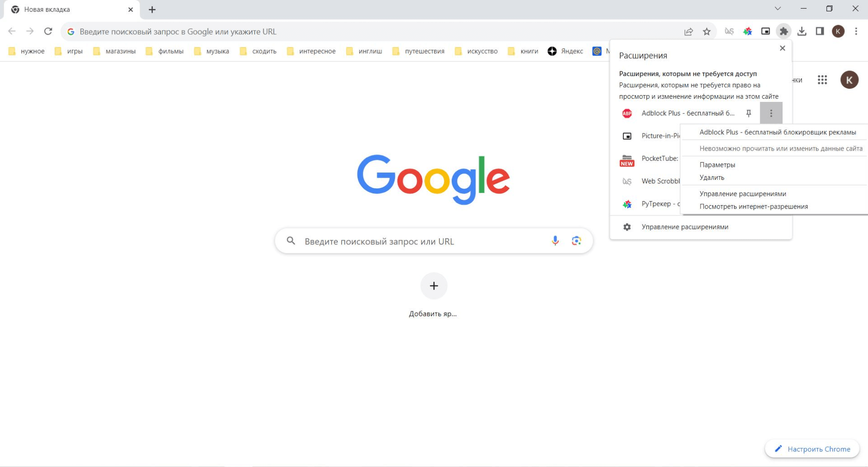
Task: Open Adblock Plus three-dot more actions menu
Action: pos(771,113)
